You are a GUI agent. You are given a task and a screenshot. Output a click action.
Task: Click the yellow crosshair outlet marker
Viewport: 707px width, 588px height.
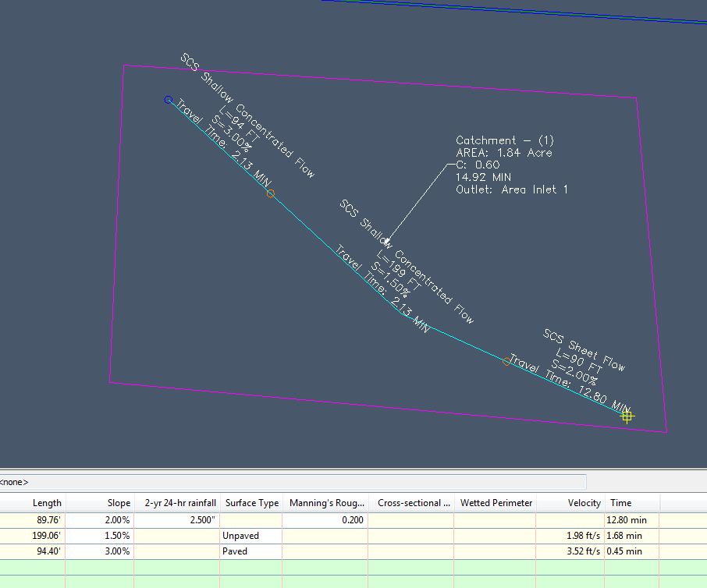(627, 416)
